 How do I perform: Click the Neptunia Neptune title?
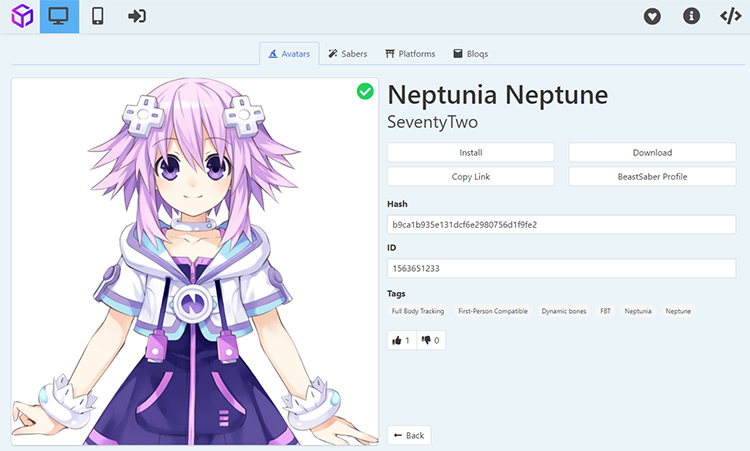pos(497,95)
